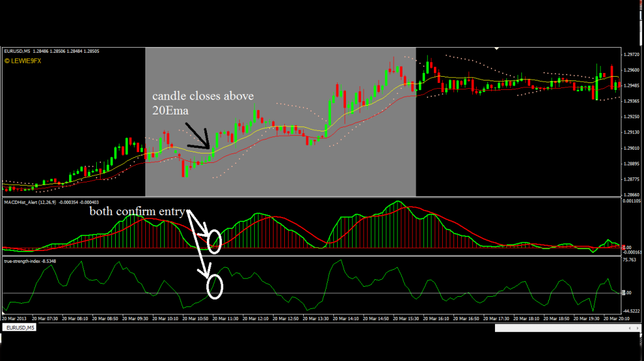Click the 1.29720 price scale label
The height and width of the screenshot is (361, 644).
click(x=631, y=54)
